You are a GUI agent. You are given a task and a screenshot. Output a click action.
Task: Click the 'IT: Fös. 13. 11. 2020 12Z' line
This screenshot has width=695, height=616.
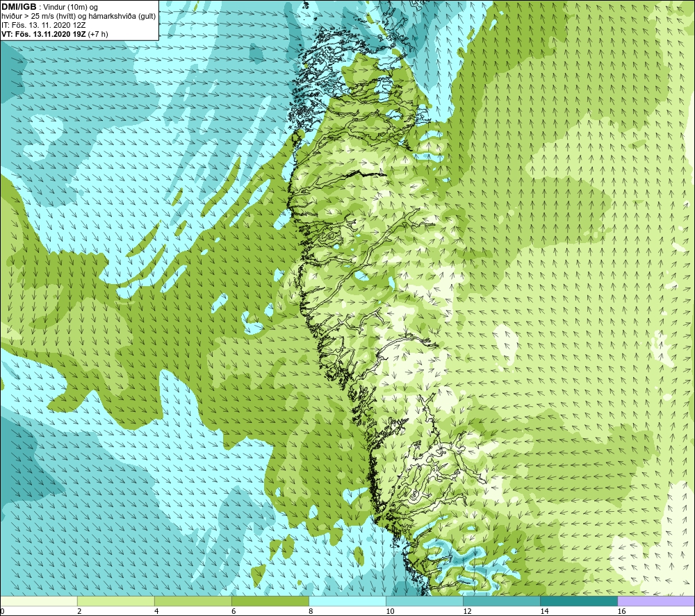tap(43, 25)
